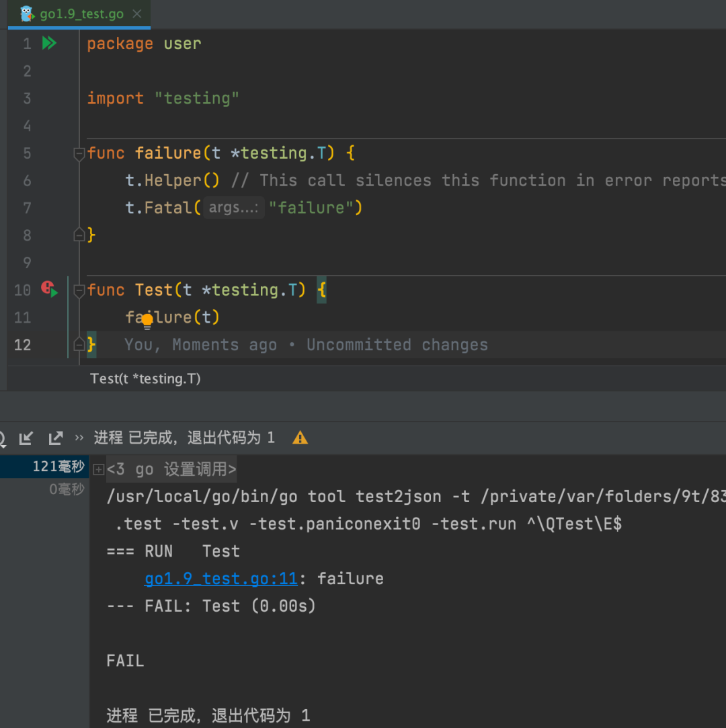
Task: Run failed Test from line 10 gutter icon
Action: (49, 289)
